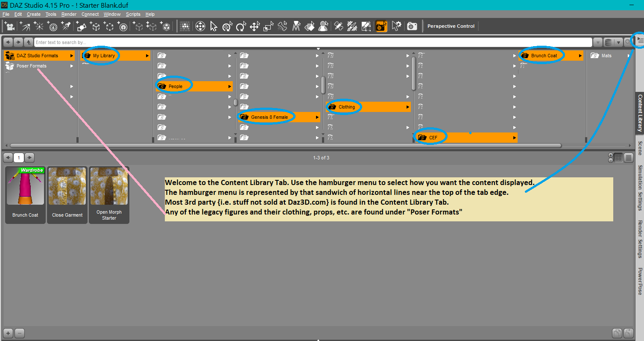Expand the CEF folder arrow
The image size is (644, 341).
515,138
